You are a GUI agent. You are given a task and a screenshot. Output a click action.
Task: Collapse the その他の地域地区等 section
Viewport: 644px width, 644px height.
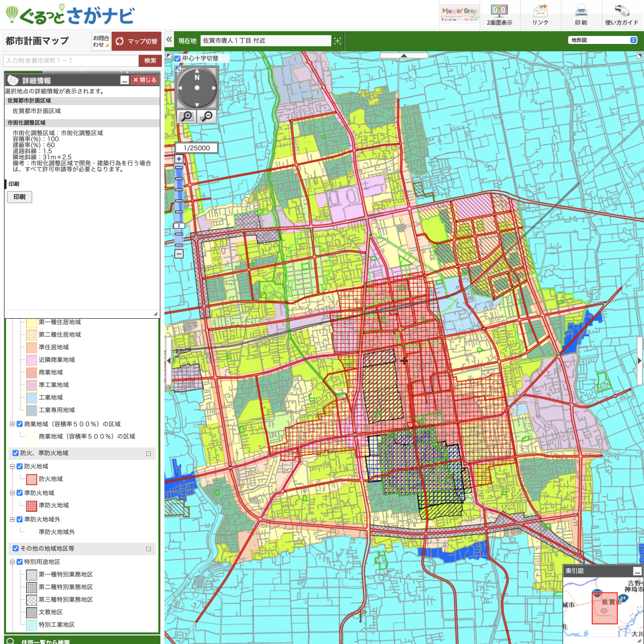pyautogui.click(x=148, y=549)
